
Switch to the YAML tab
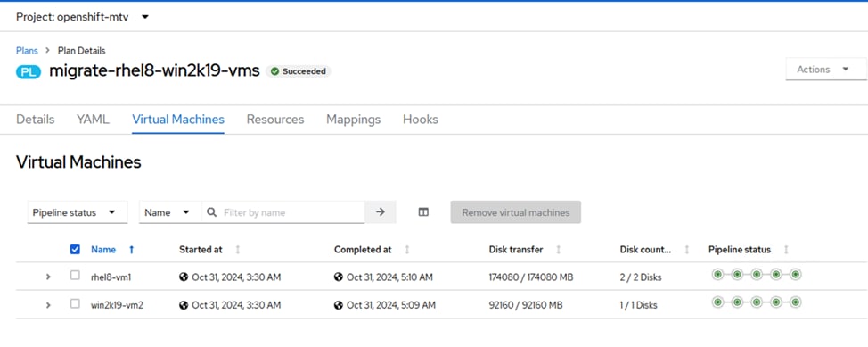(x=93, y=120)
